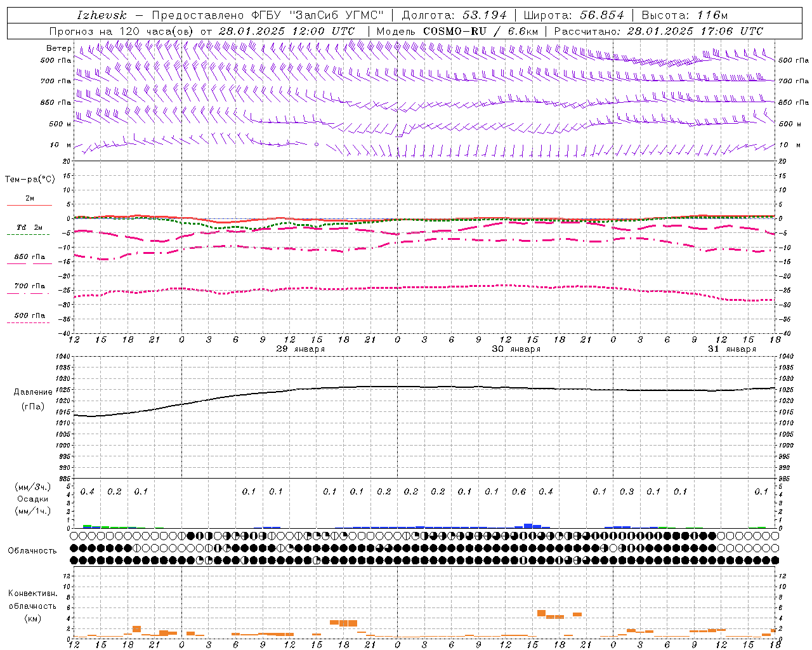Click 'Прогноз на 120 часа(ов)' forecast text
812x650 pixels.
point(122,31)
